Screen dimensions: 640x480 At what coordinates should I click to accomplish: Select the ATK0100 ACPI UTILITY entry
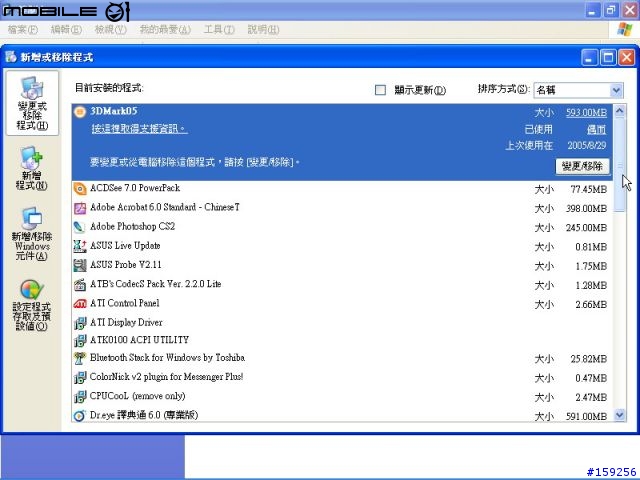tap(342, 340)
